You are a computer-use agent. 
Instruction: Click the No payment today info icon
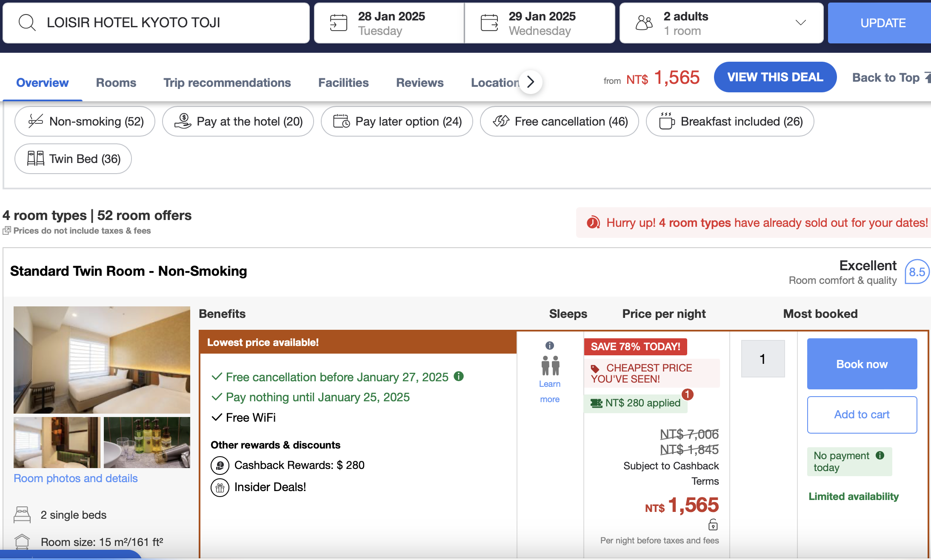tap(880, 455)
